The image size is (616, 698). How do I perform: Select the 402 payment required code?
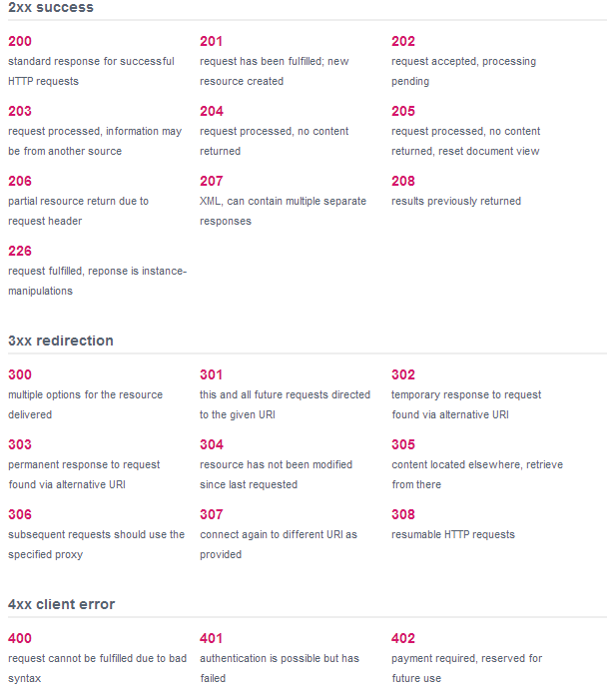coord(403,638)
